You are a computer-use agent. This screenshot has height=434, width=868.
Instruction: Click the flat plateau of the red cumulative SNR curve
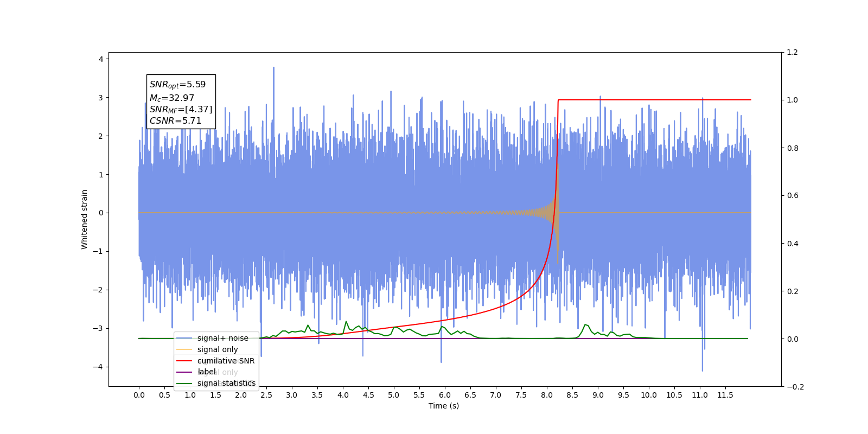pyautogui.click(x=654, y=100)
